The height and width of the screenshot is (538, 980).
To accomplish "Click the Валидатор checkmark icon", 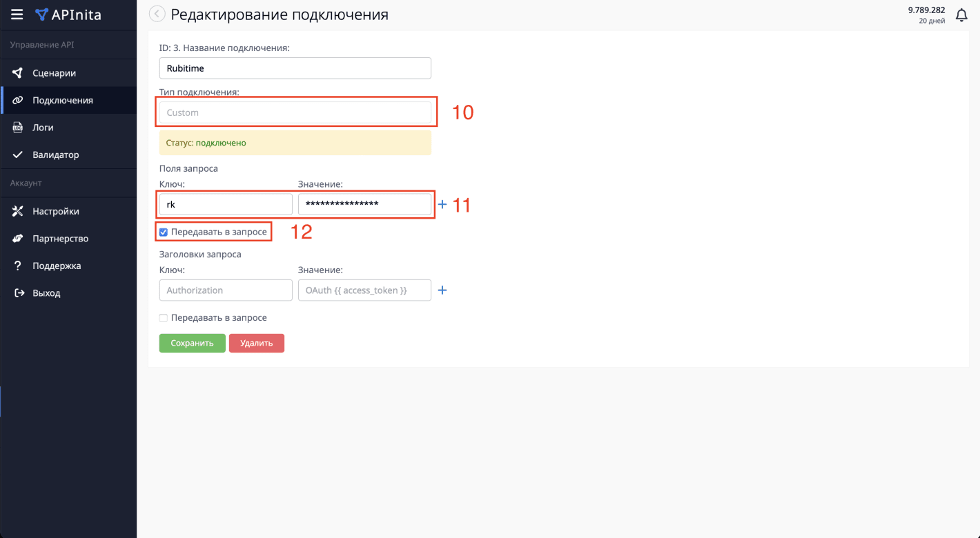I will [x=19, y=155].
